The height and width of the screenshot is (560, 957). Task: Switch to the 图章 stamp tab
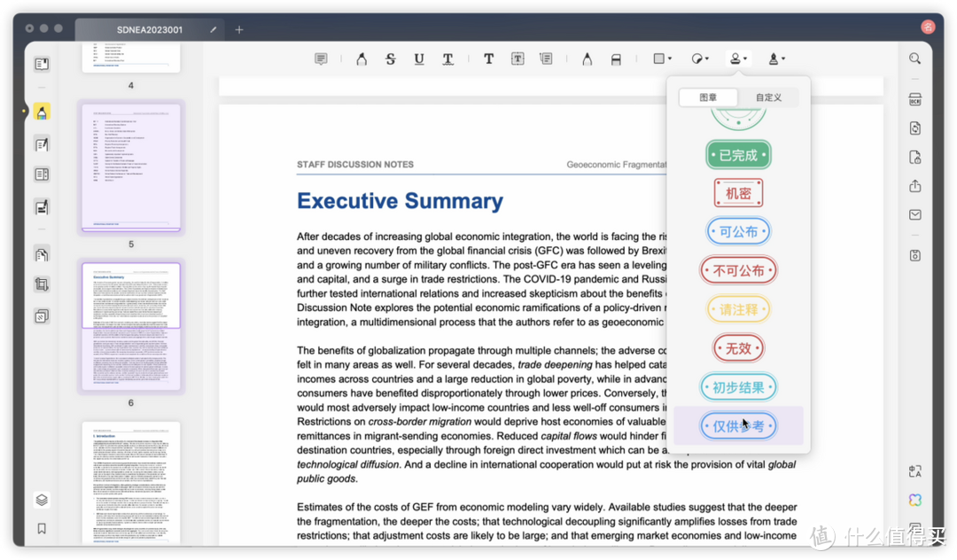[708, 97]
